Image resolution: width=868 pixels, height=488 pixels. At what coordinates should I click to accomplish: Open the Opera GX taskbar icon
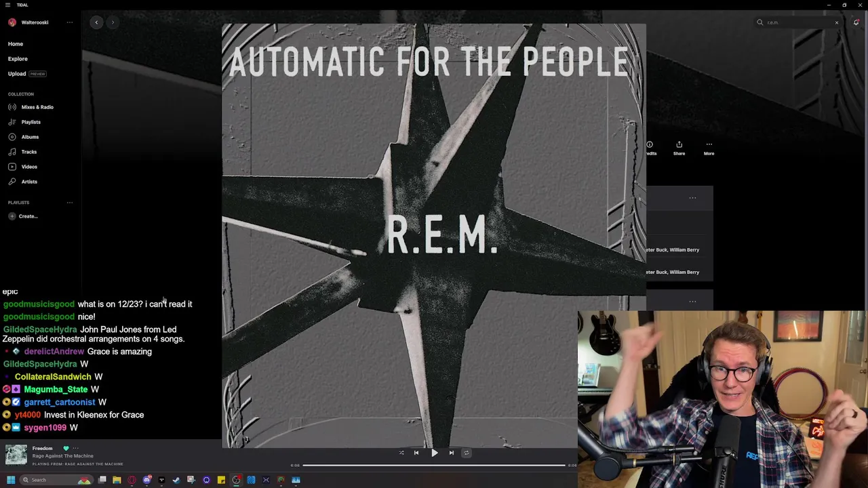point(132,480)
